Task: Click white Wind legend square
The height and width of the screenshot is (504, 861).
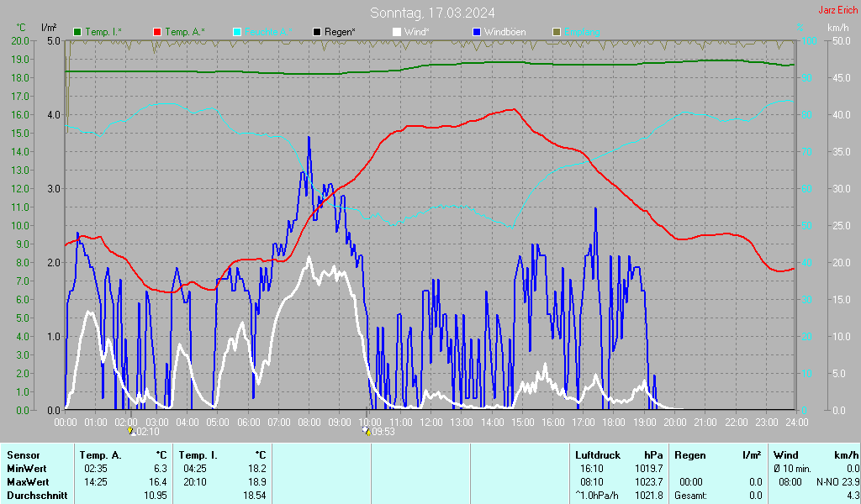Action: coord(397,32)
